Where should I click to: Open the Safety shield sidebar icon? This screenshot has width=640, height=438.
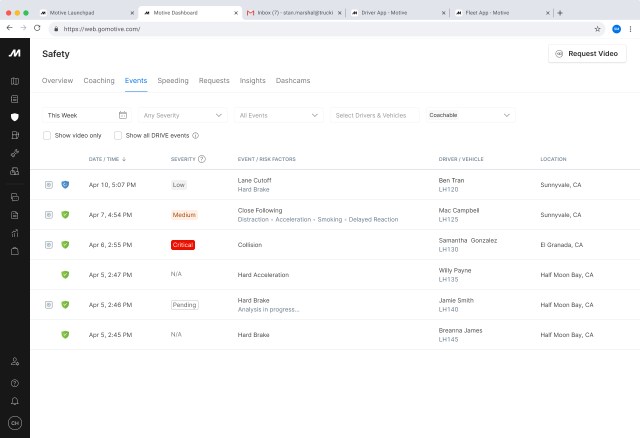[x=15, y=117]
